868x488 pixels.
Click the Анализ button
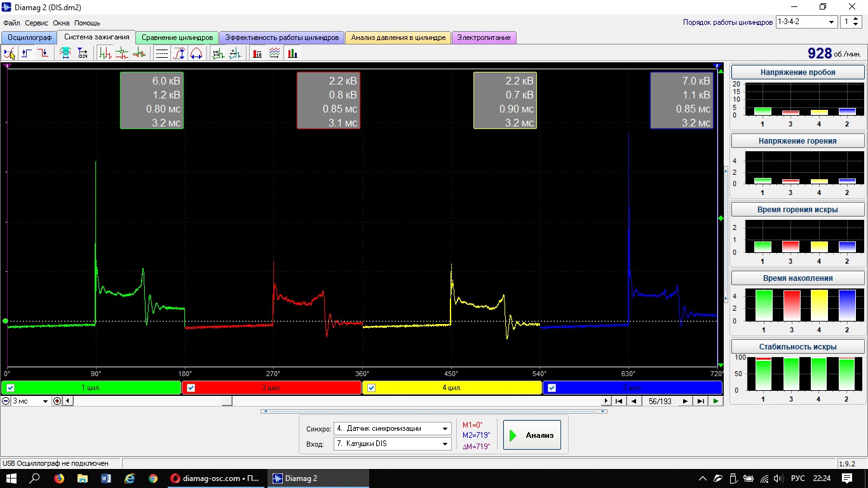(x=532, y=435)
